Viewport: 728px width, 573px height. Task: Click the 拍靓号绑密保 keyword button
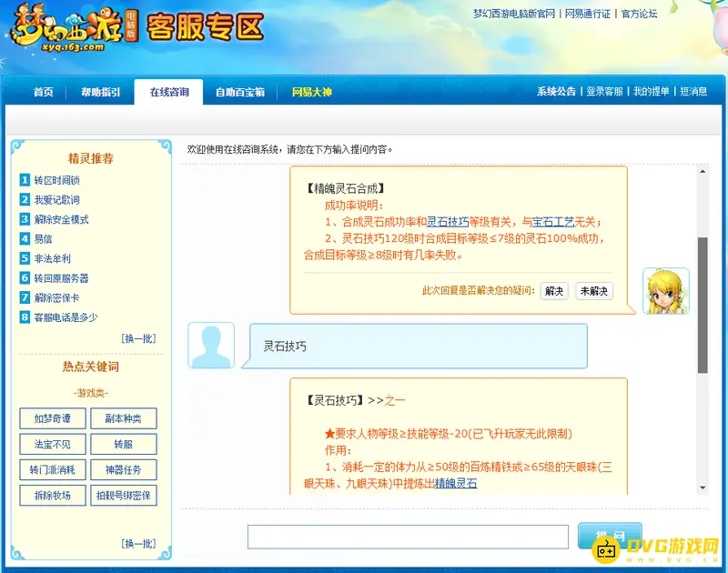[x=124, y=496]
